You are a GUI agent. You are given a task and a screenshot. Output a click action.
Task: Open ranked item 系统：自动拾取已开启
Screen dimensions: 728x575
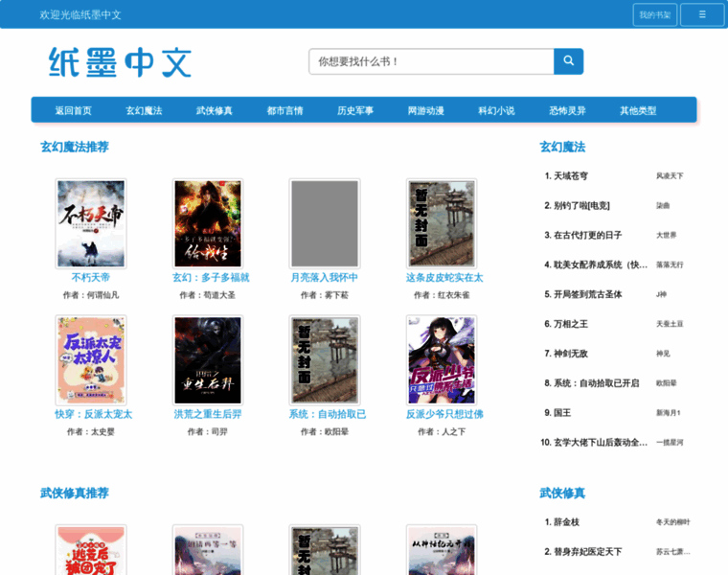596,383
